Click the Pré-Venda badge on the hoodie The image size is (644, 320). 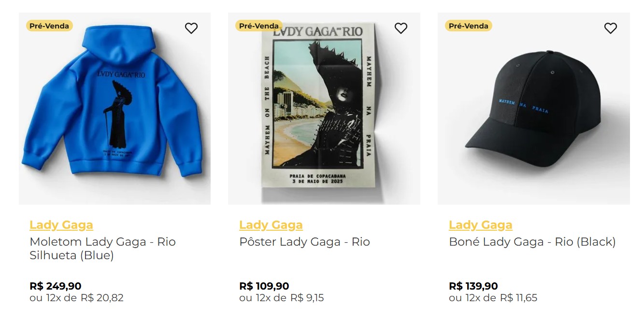click(49, 26)
